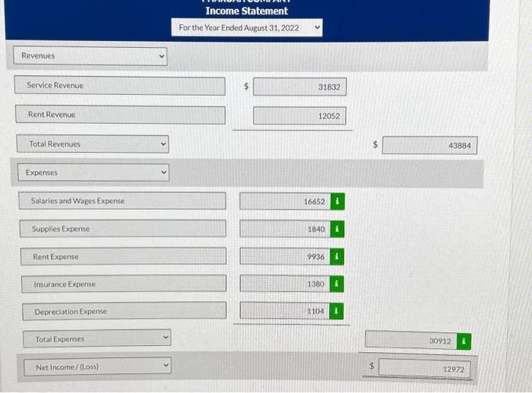This screenshot has height=393, width=532.
Task: Open the Total Expenses dropdown
Action: (97, 338)
